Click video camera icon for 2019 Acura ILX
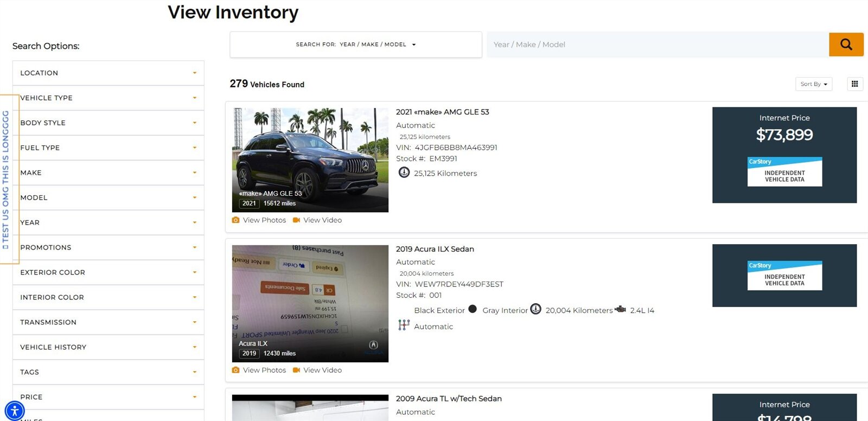 pyautogui.click(x=296, y=370)
